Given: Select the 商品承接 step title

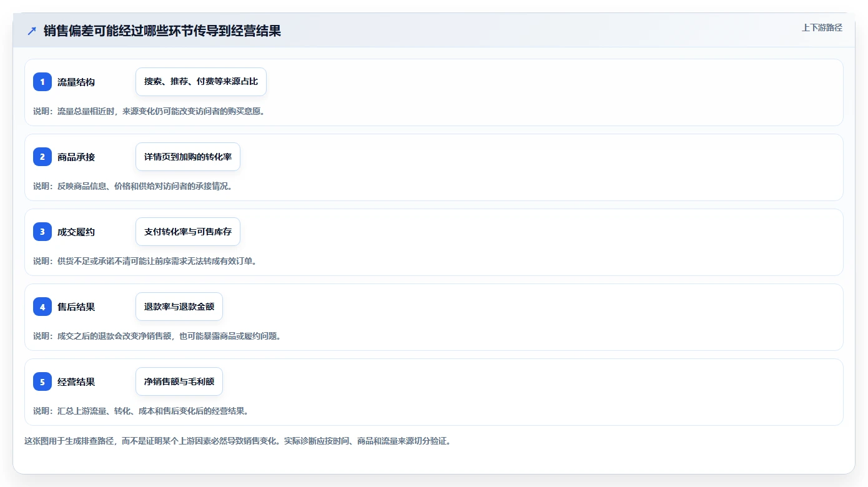Looking at the screenshot, I should (x=76, y=157).
